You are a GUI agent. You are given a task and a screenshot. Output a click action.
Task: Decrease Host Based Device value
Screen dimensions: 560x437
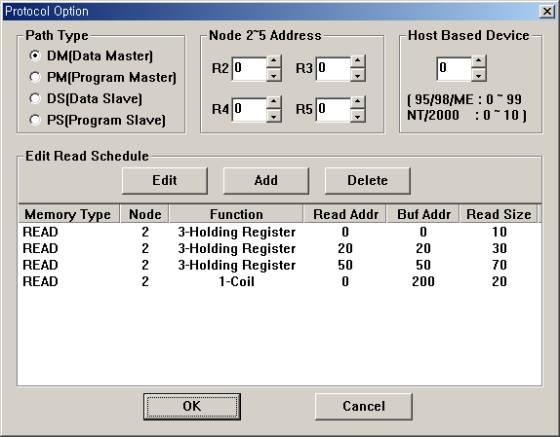pos(479,75)
